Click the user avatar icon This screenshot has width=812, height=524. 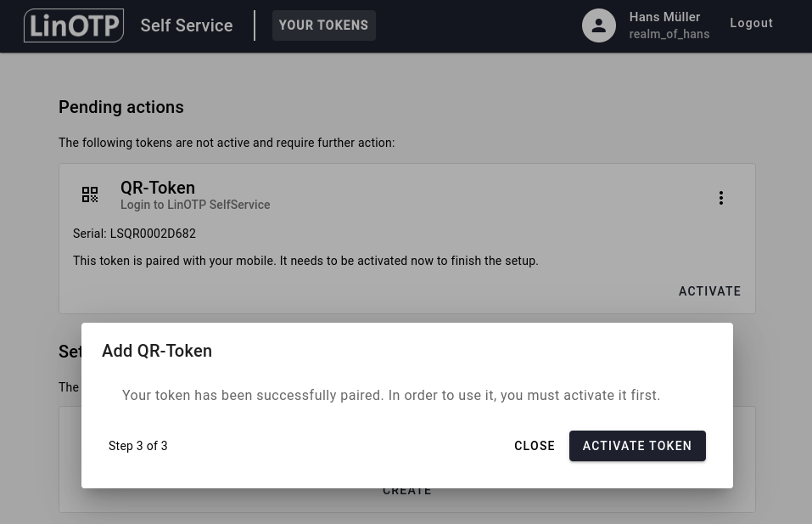[598, 25]
